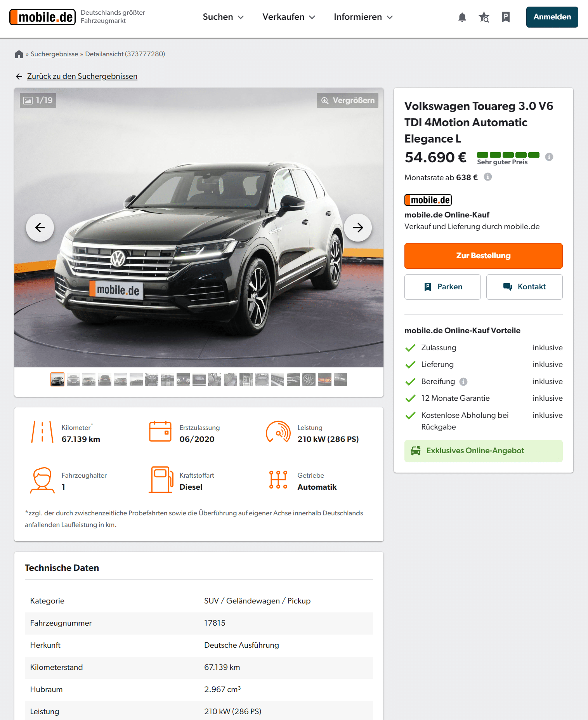Select the wheel rim gallery thumbnail
The image size is (588, 720).
(309, 379)
